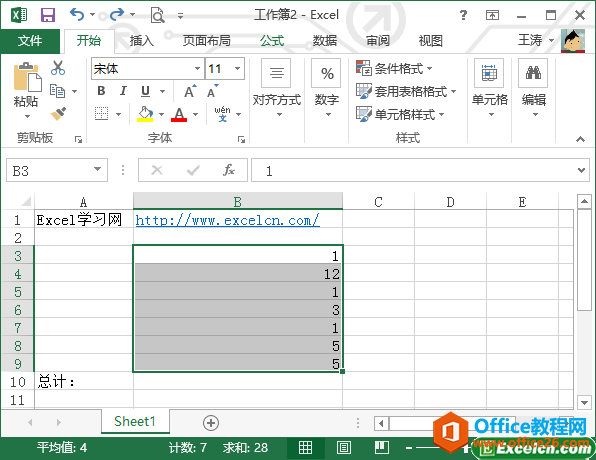The width and height of the screenshot is (596, 460).
Task: Click the Name Box showing B3
Action: [57, 170]
